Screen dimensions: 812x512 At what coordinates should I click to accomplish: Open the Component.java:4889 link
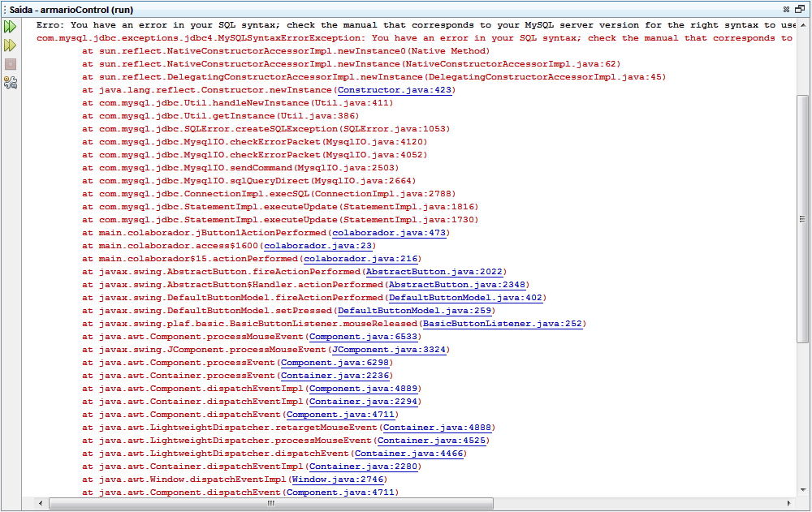[363, 389]
